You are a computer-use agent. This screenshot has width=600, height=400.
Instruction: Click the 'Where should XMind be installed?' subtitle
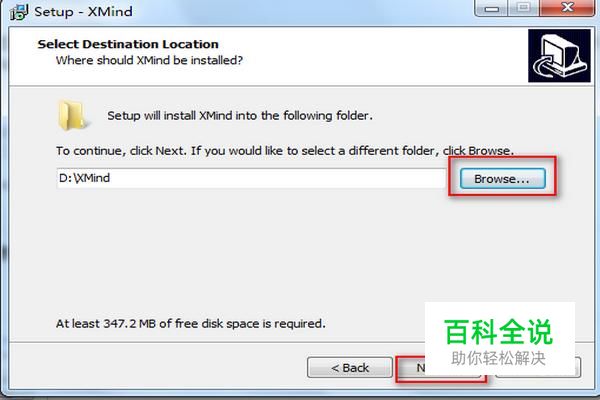tap(149, 60)
